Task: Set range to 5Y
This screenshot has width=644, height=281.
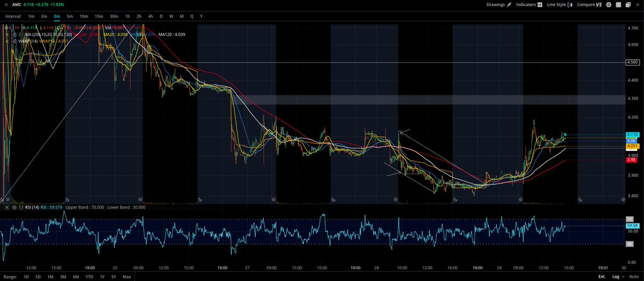Action: (x=113, y=277)
